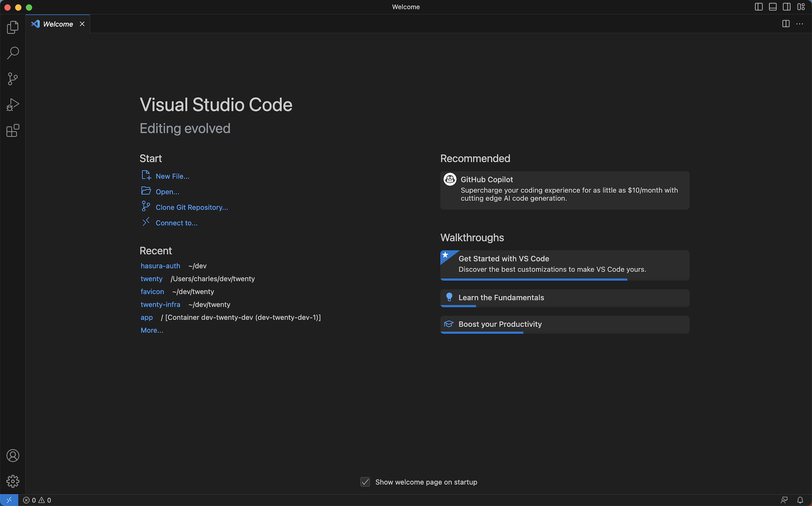
Task: Toggle the primary side bar layout button
Action: click(x=758, y=7)
